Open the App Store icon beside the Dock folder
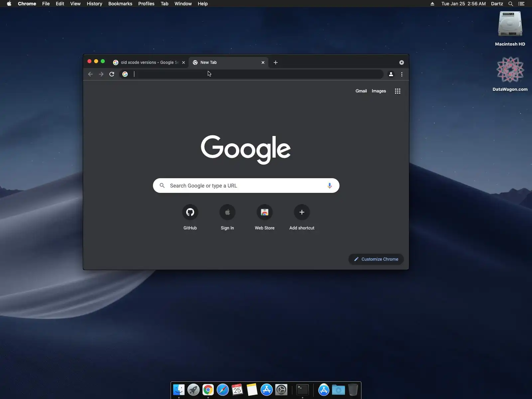This screenshot has width=532, height=399. click(324, 390)
